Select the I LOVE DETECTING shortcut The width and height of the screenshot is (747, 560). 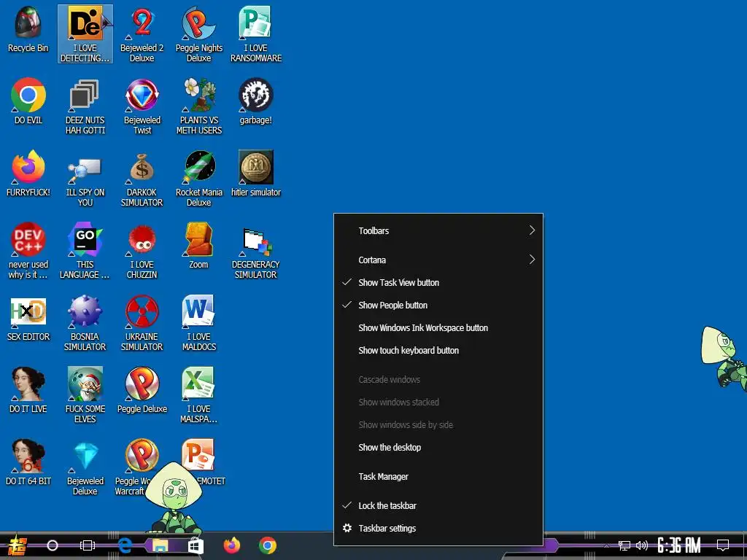click(85, 34)
